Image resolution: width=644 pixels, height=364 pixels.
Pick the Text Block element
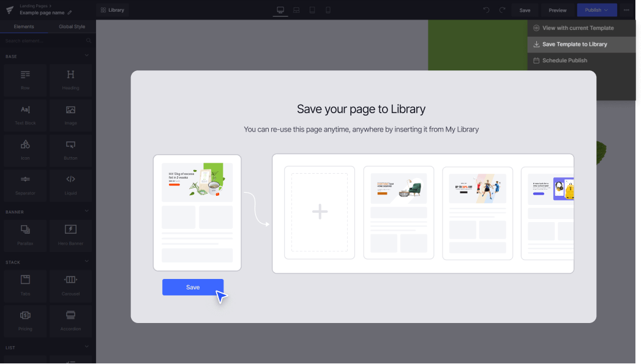(x=25, y=115)
